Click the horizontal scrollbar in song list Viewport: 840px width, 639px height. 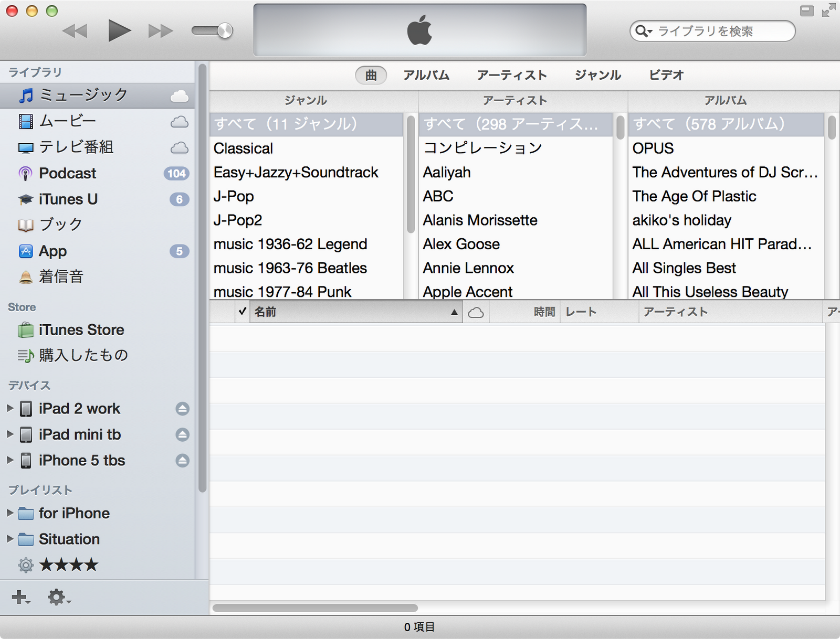315,608
